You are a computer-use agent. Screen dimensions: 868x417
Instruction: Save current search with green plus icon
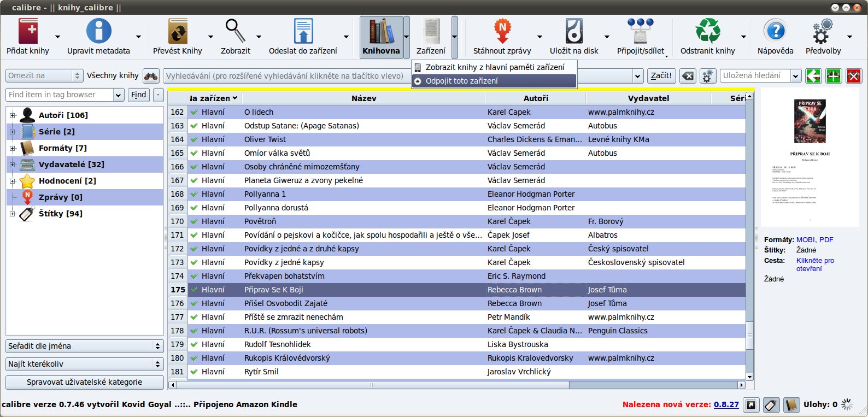pyautogui.click(x=834, y=75)
